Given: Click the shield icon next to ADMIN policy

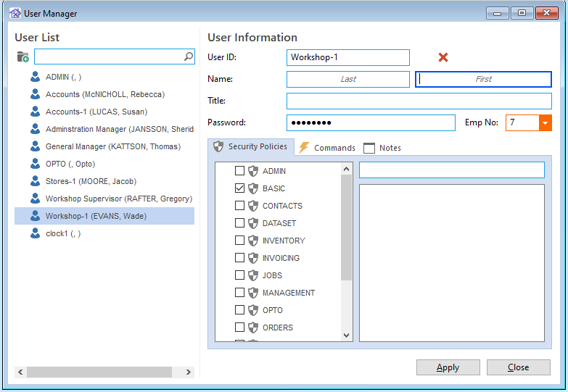Looking at the screenshot, I should 253,171.
